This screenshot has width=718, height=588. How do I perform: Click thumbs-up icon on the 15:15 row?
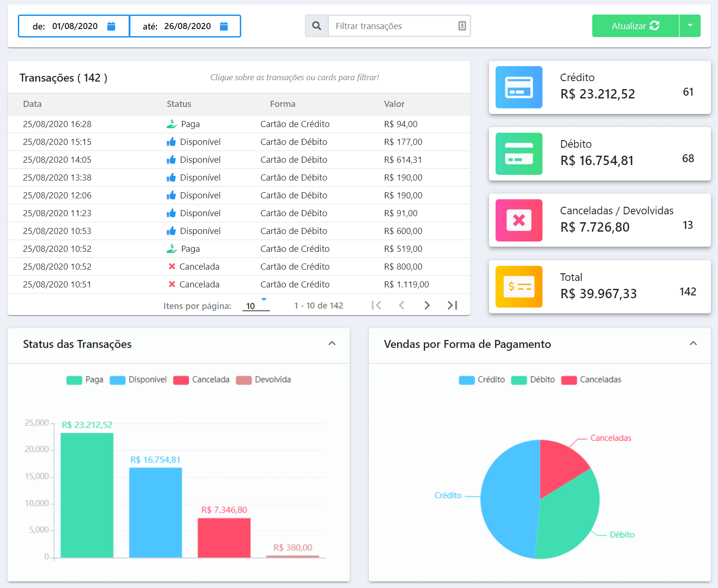coord(171,142)
